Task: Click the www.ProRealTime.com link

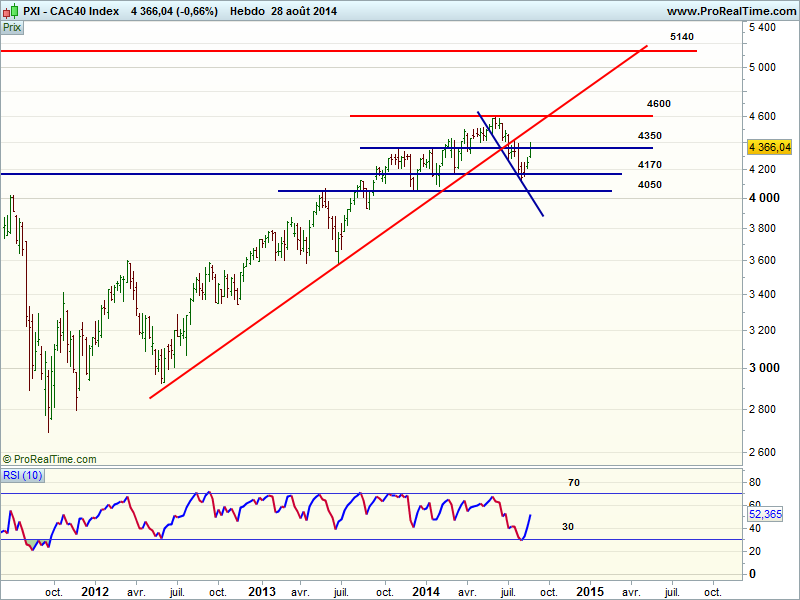Action: (730, 11)
